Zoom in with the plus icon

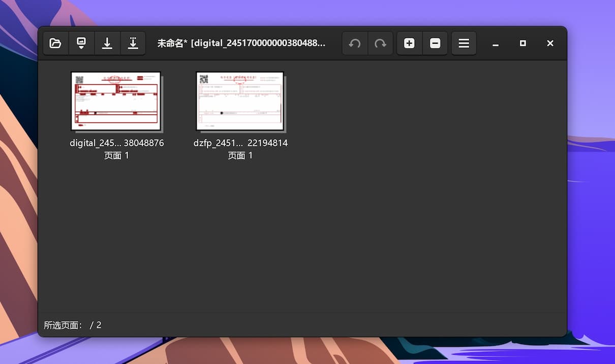[x=409, y=43]
